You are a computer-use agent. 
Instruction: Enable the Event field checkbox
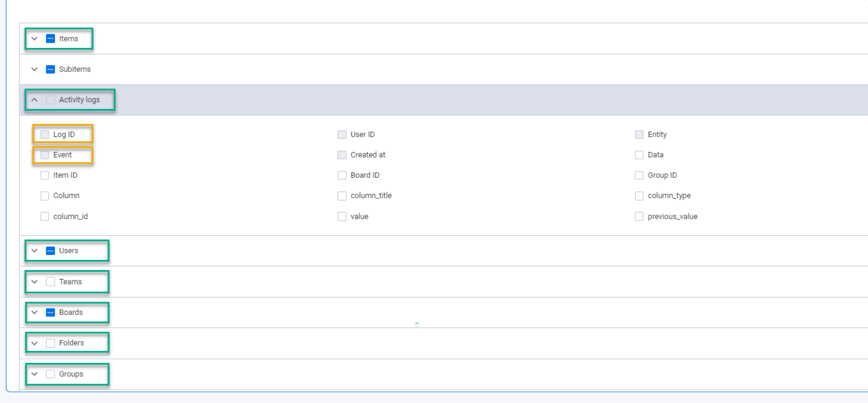(44, 154)
